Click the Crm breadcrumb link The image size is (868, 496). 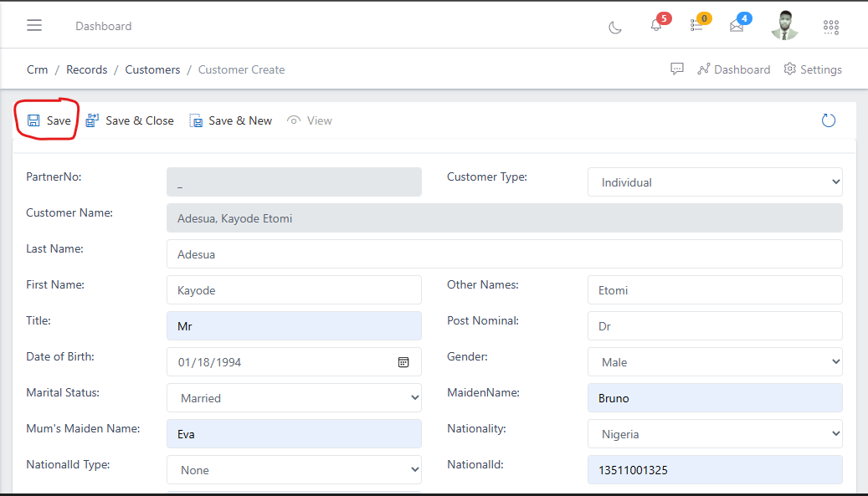pos(37,69)
